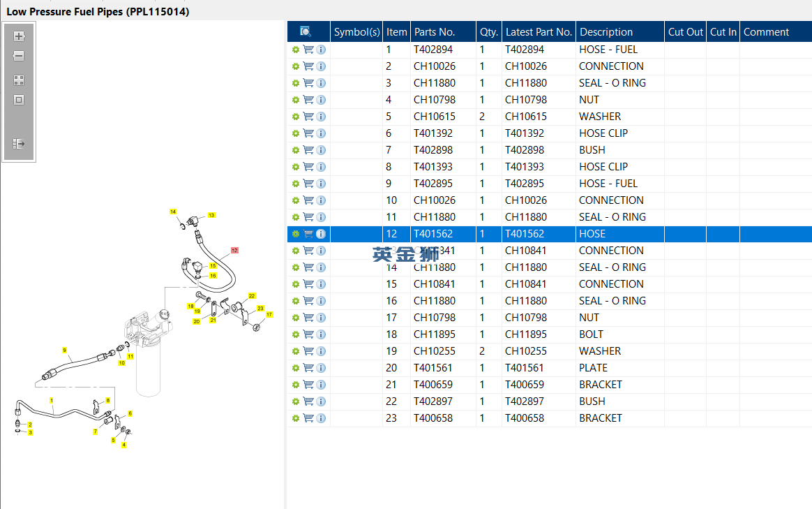Image resolution: width=812 pixels, height=509 pixels.
Task: Select the HOSE CLIP T401393 row
Action: click(550, 167)
